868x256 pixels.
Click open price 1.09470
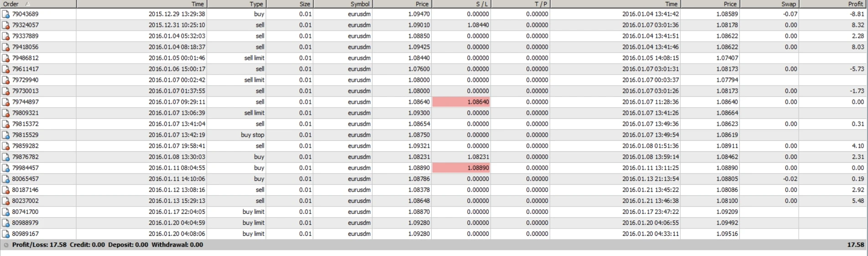click(419, 14)
